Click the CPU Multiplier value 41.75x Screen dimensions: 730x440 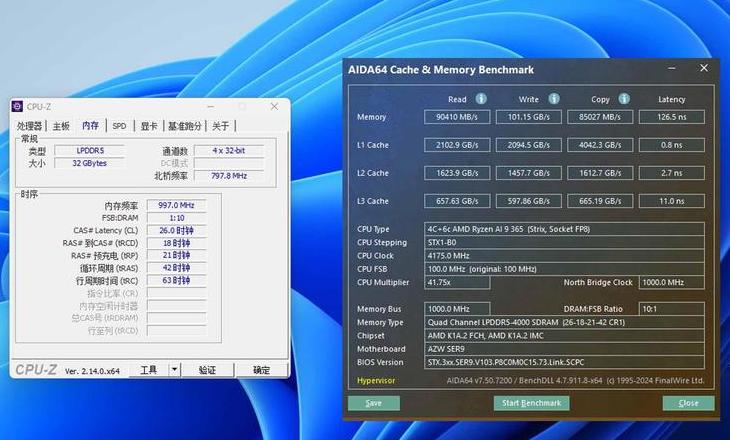click(x=457, y=282)
